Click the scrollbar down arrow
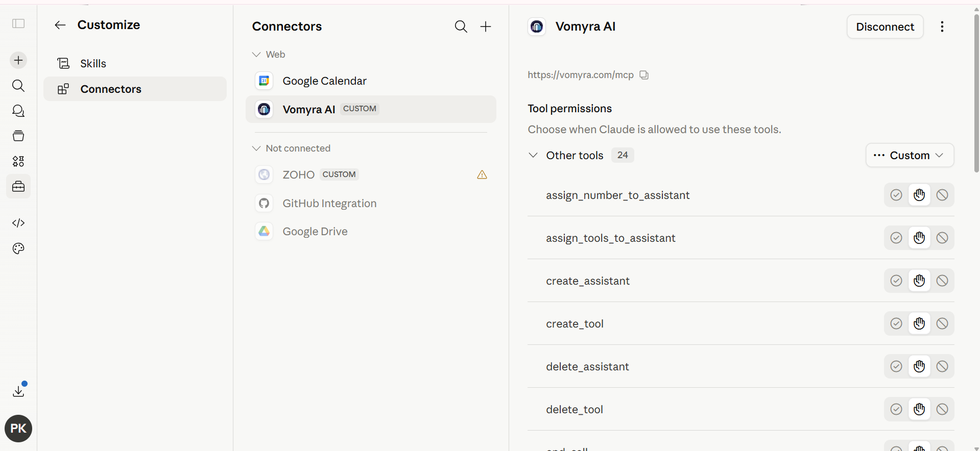 pyautogui.click(x=976, y=448)
